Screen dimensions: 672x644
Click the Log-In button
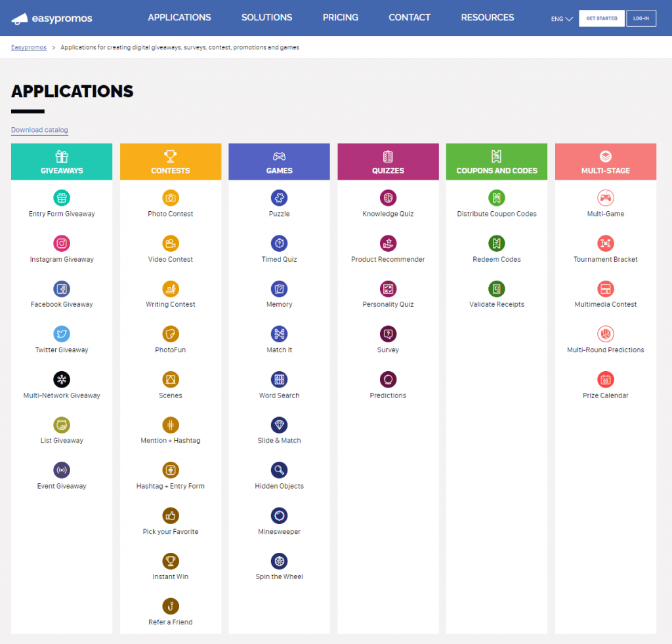pos(641,18)
